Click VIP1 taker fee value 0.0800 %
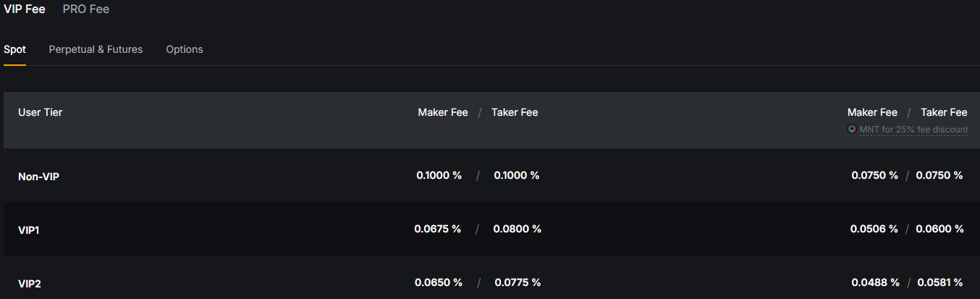 518,229
